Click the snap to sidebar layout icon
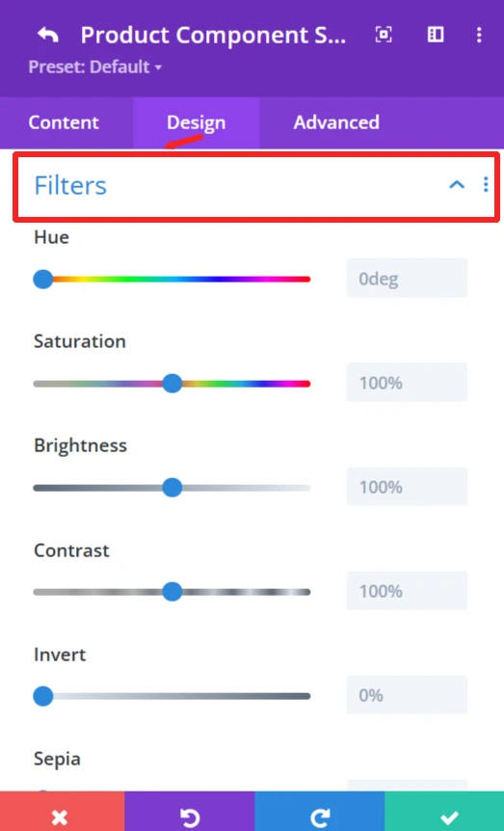504x831 pixels. (436, 35)
